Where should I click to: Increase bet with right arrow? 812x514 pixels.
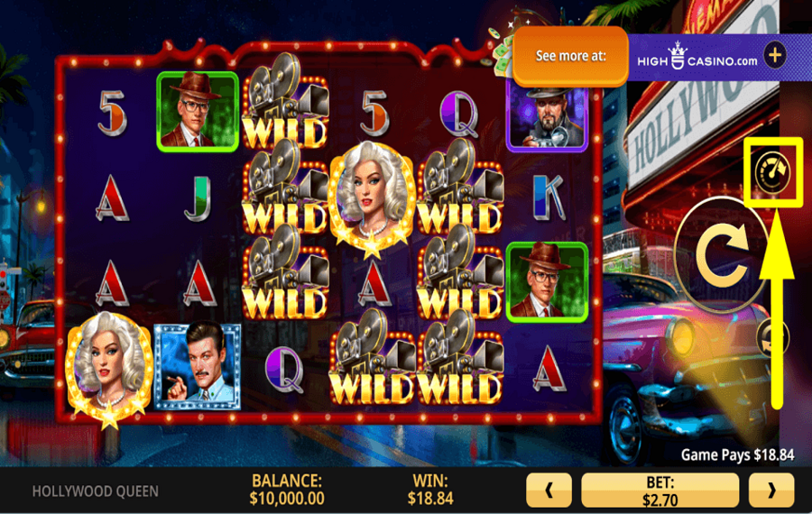point(771,490)
